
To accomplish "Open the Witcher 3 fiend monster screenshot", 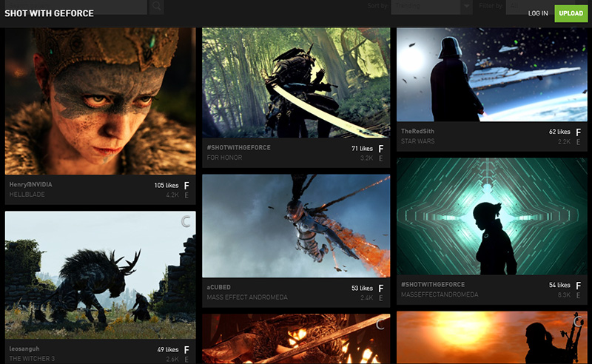I will click(101, 275).
